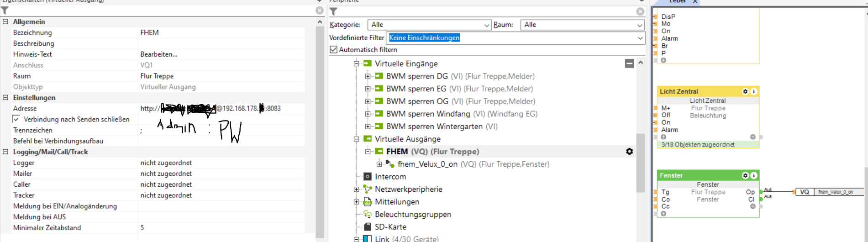Clear the properties filter with the X icon
Image resolution: width=868 pixels, height=242 pixels.
pos(320,10)
